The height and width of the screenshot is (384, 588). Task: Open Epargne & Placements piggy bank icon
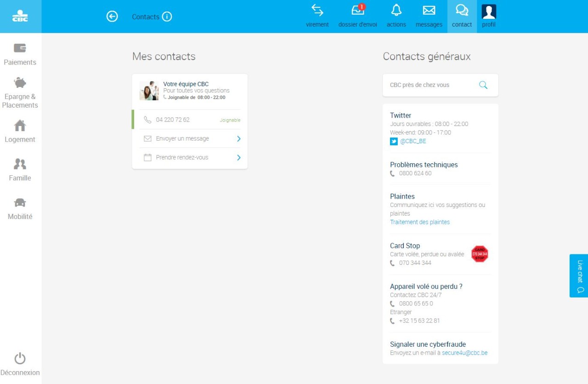[20, 83]
